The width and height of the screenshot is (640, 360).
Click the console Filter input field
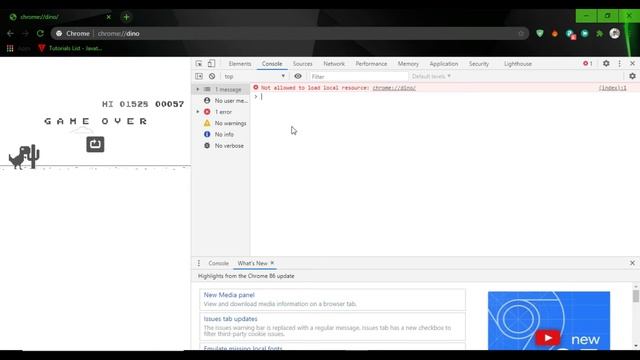tap(358, 76)
